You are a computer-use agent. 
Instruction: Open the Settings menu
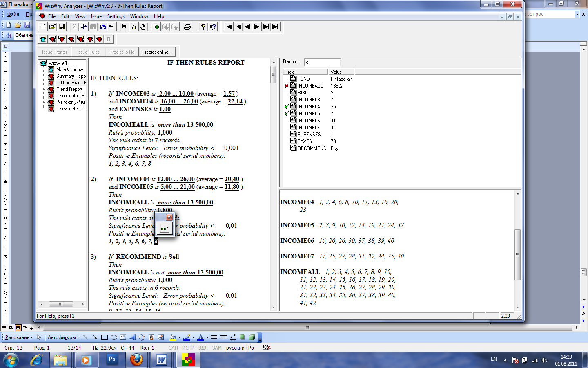coord(116,16)
